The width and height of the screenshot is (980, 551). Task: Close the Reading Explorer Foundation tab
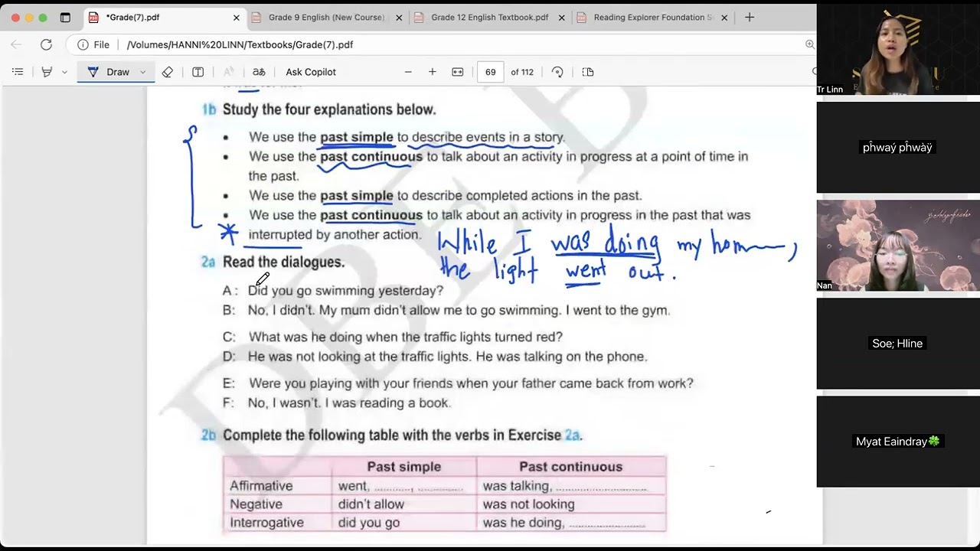724,18
